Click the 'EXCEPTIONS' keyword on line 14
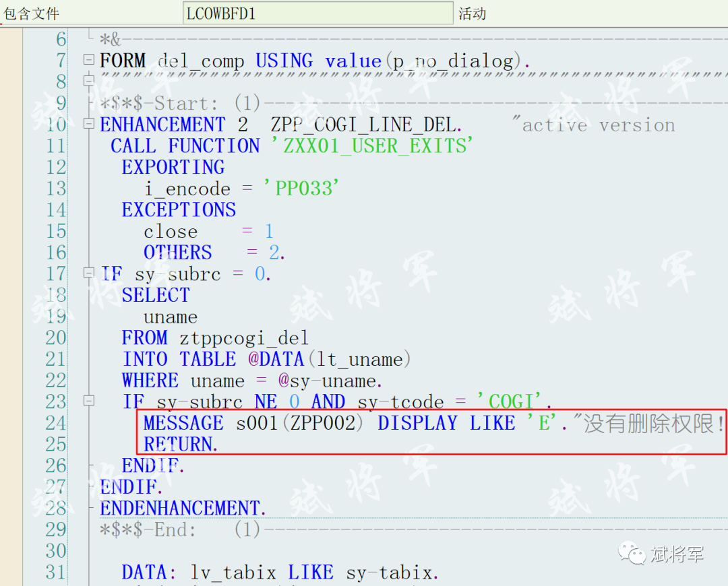This screenshot has height=586, width=728. 179,209
